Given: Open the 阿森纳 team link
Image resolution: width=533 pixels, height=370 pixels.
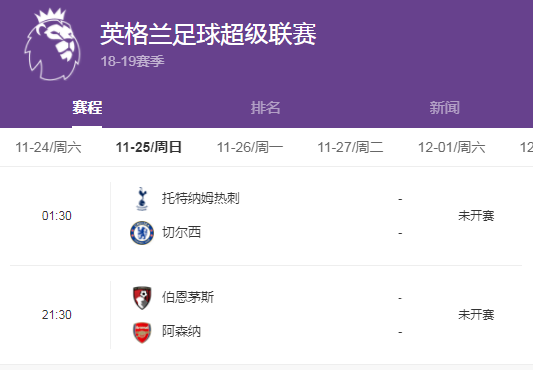Looking at the screenshot, I should (181, 331).
